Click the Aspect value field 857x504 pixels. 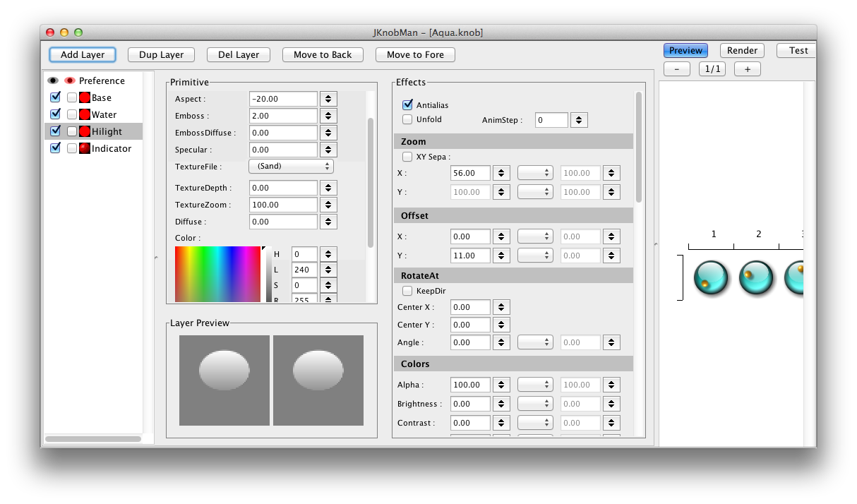pos(283,99)
